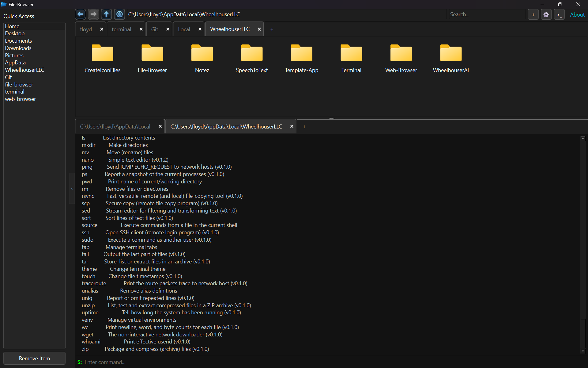This screenshot has height=368, width=588.
Task: Close the terminal tab
Action: [x=141, y=29]
